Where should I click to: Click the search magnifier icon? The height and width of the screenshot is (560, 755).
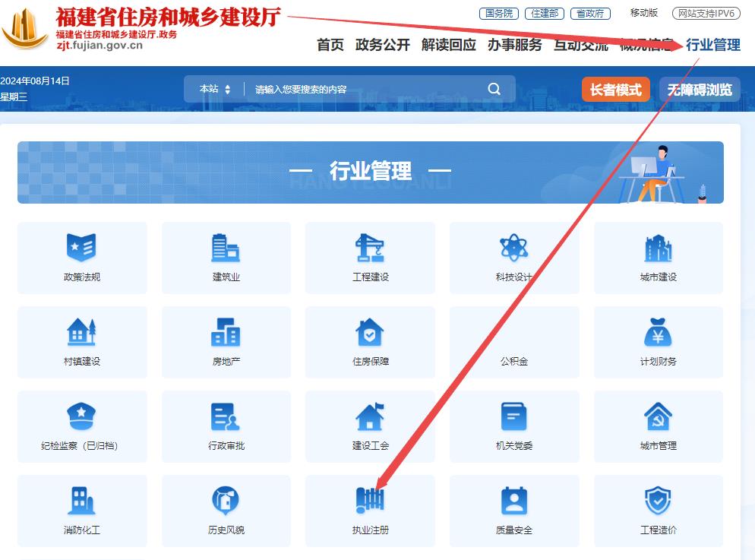pyautogui.click(x=494, y=89)
